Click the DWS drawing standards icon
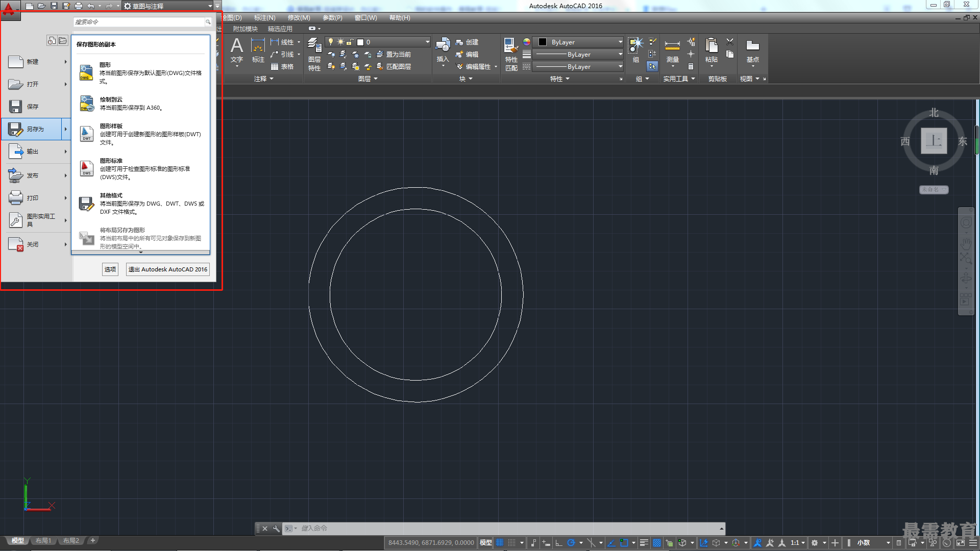 [86, 168]
